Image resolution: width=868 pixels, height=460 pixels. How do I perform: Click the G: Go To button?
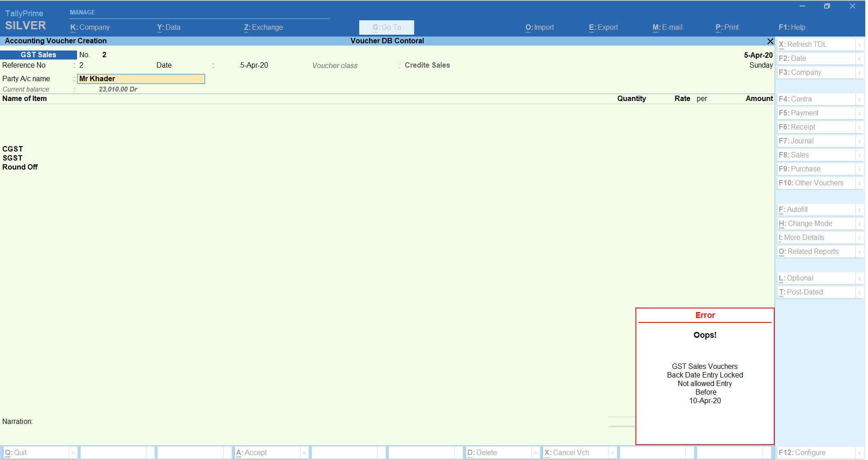tap(386, 28)
